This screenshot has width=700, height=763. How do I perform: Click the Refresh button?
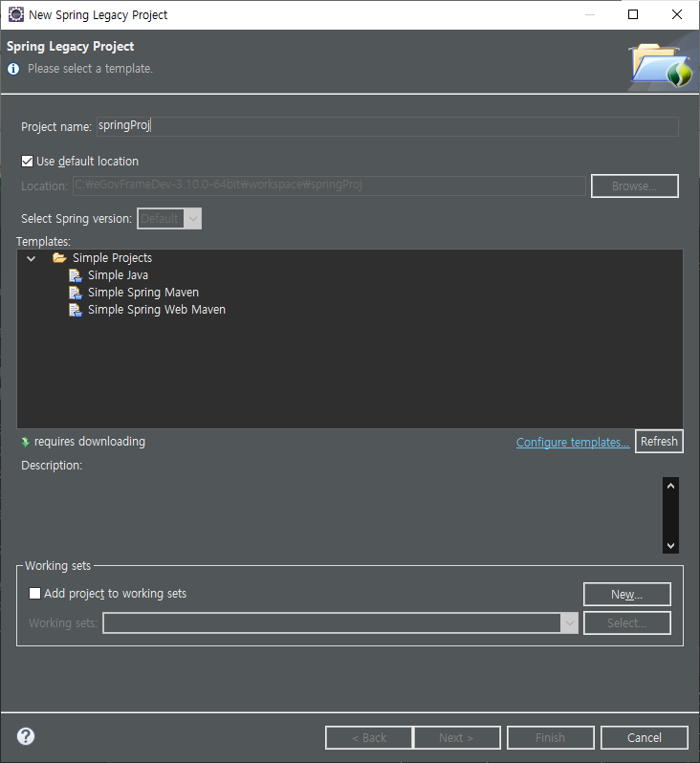(x=659, y=442)
